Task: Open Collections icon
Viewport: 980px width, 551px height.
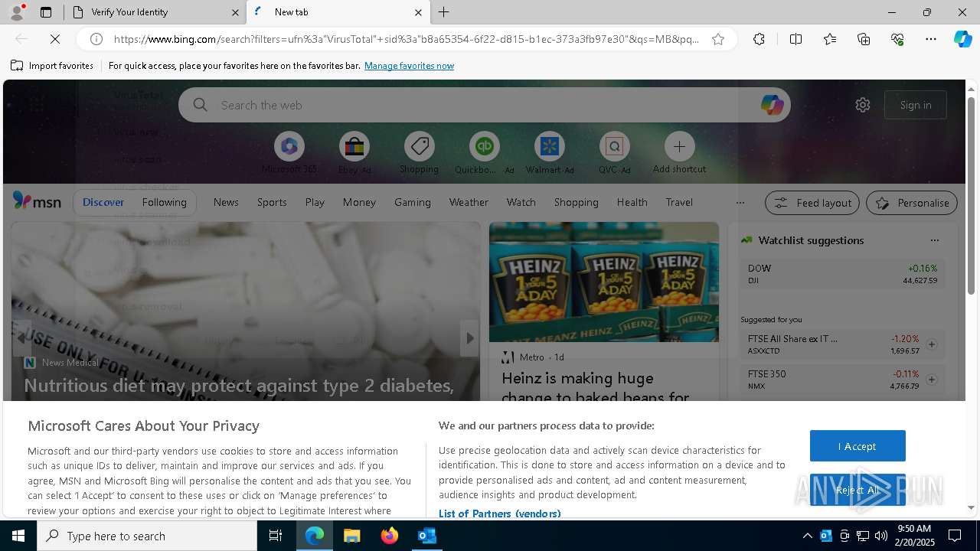Action: [x=864, y=39]
